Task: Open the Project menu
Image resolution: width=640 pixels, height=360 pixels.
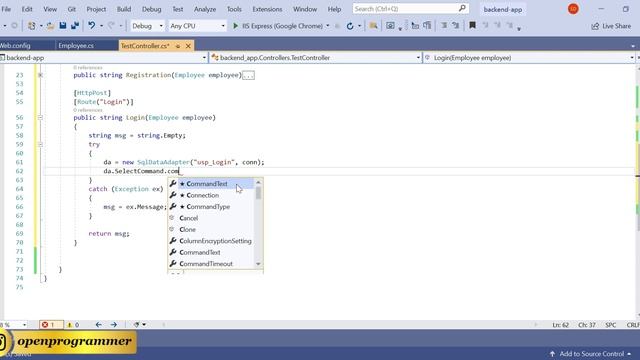Action: (x=96, y=9)
